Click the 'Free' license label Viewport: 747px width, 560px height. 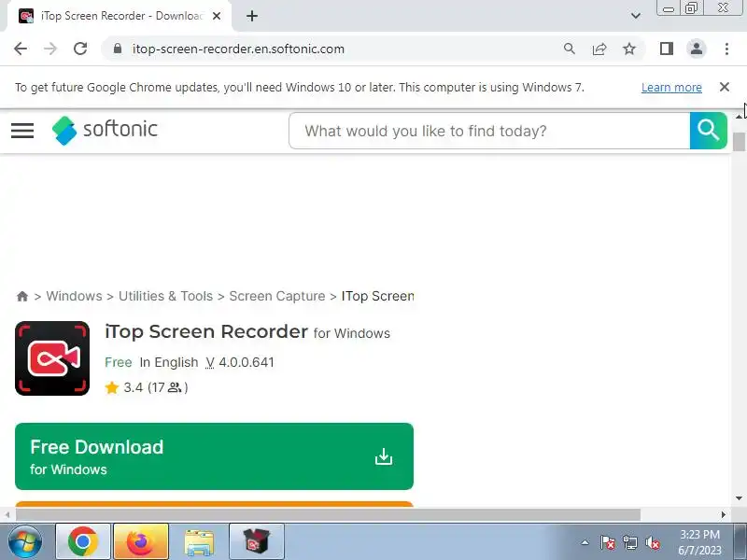[x=119, y=362]
